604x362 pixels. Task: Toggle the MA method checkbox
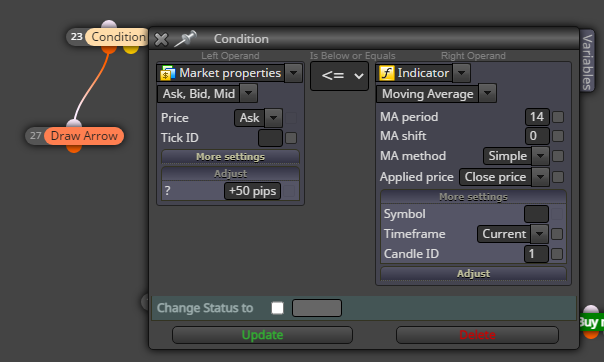click(558, 156)
